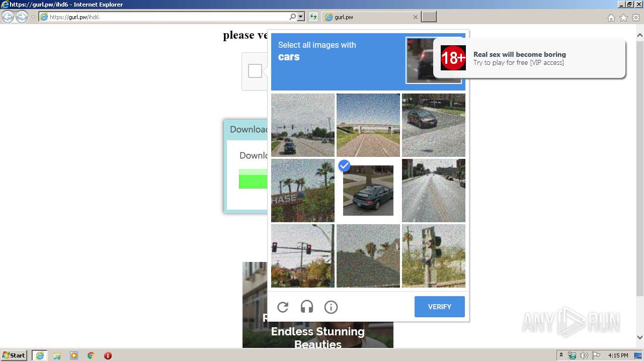Reload the captcha challenge
Screen dimensions: 644x362
(x=283, y=307)
